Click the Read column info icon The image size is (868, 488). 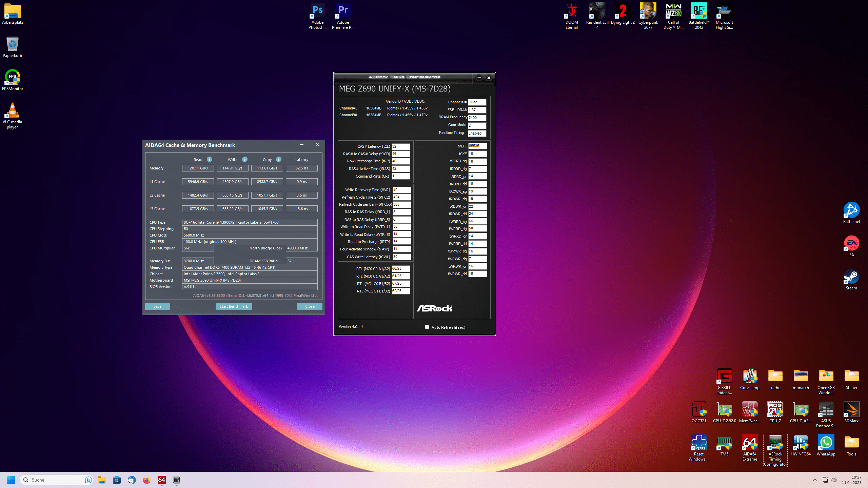pos(210,159)
